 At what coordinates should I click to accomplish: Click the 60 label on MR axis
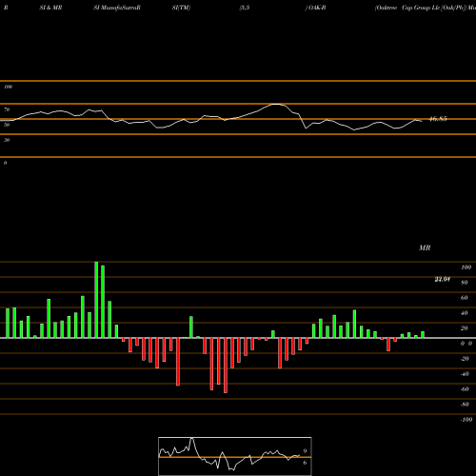coord(465,298)
